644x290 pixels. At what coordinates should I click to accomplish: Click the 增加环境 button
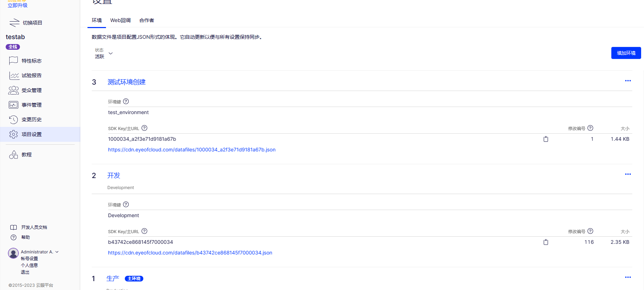pos(626,53)
